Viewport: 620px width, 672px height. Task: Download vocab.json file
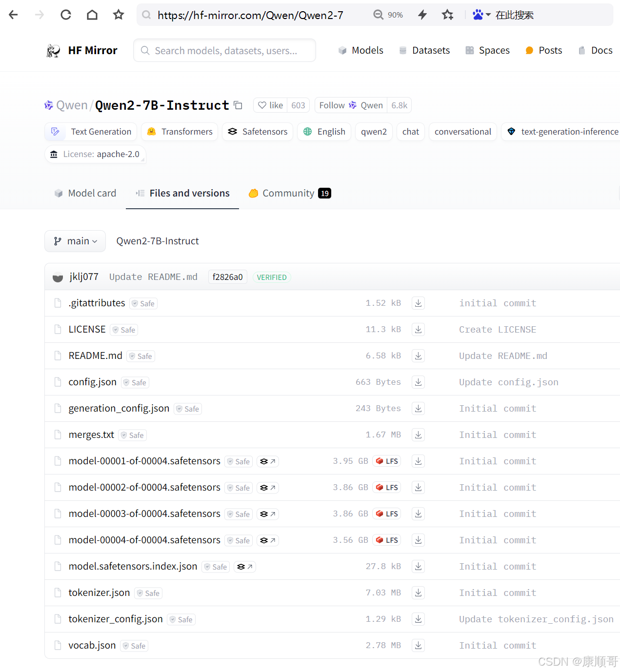click(x=418, y=646)
